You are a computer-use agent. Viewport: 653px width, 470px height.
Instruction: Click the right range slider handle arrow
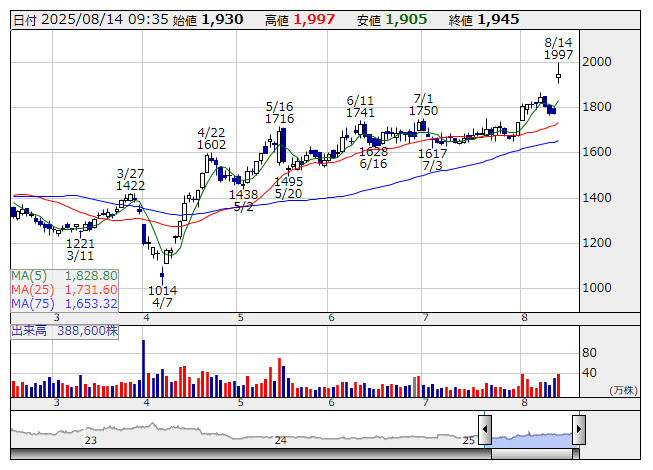click(579, 429)
